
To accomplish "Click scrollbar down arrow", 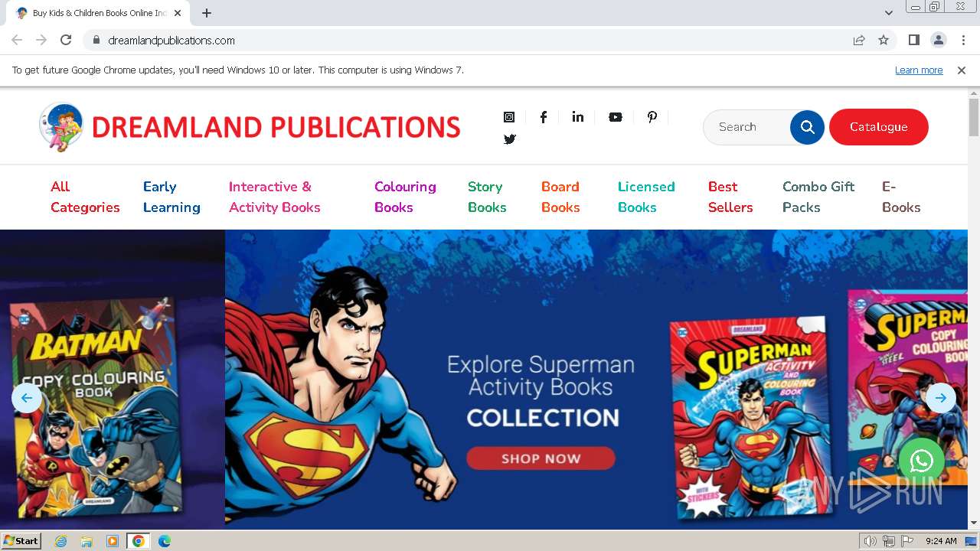I will 974,523.
